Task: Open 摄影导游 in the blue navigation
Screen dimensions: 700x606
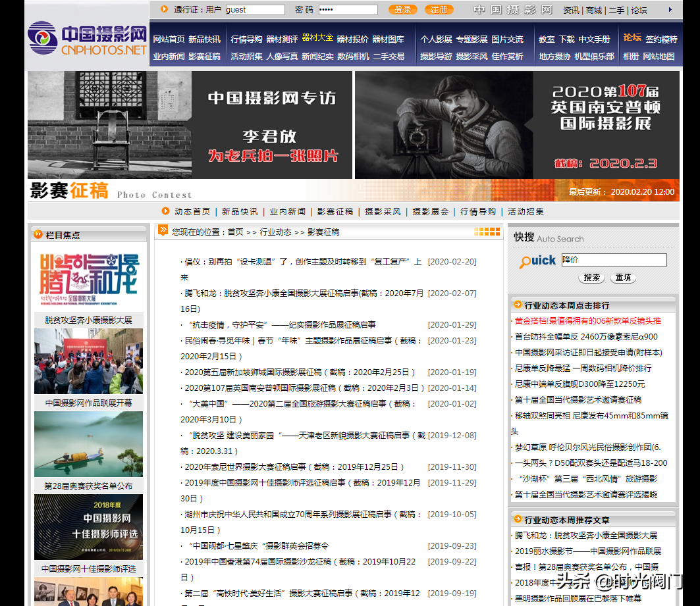Action: point(436,56)
